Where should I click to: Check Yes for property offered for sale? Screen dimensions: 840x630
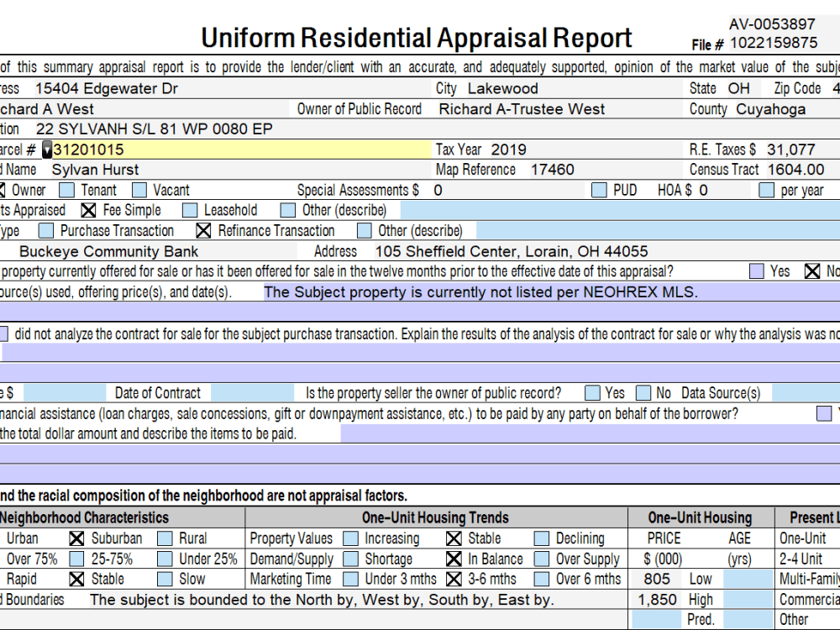(757, 271)
